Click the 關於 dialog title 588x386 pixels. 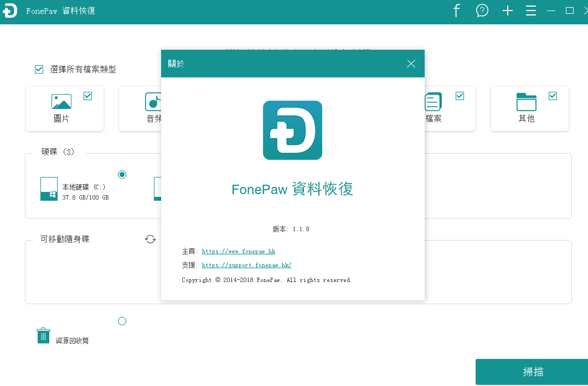coord(176,64)
